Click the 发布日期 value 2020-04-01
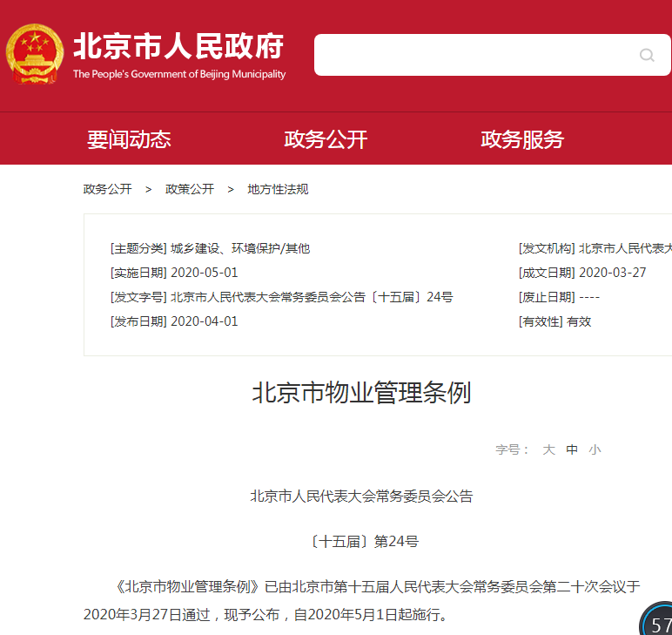The width and height of the screenshot is (672, 635). pos(204,321)
